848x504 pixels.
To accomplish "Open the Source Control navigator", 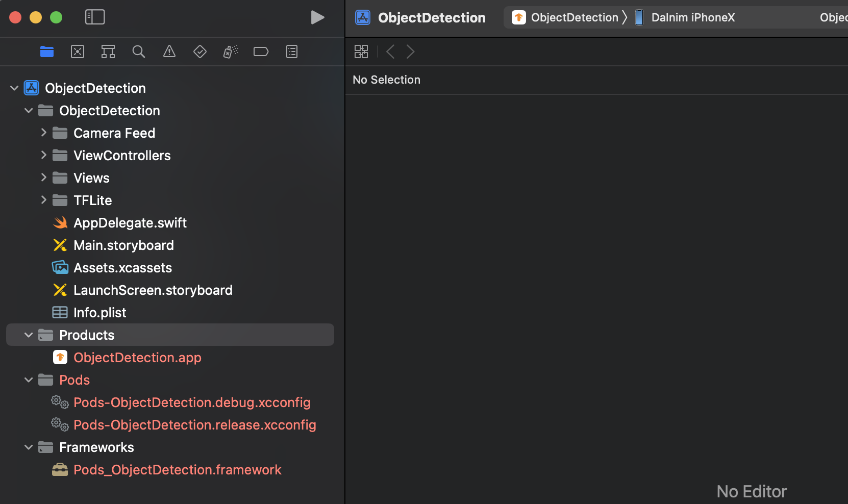I will 78,52.
